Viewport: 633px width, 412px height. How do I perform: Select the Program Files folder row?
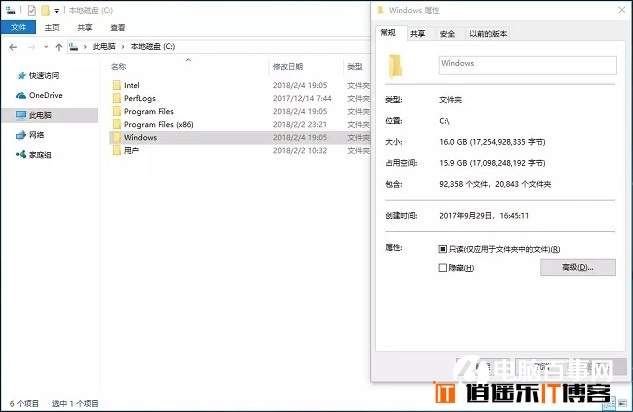(240, 111)
